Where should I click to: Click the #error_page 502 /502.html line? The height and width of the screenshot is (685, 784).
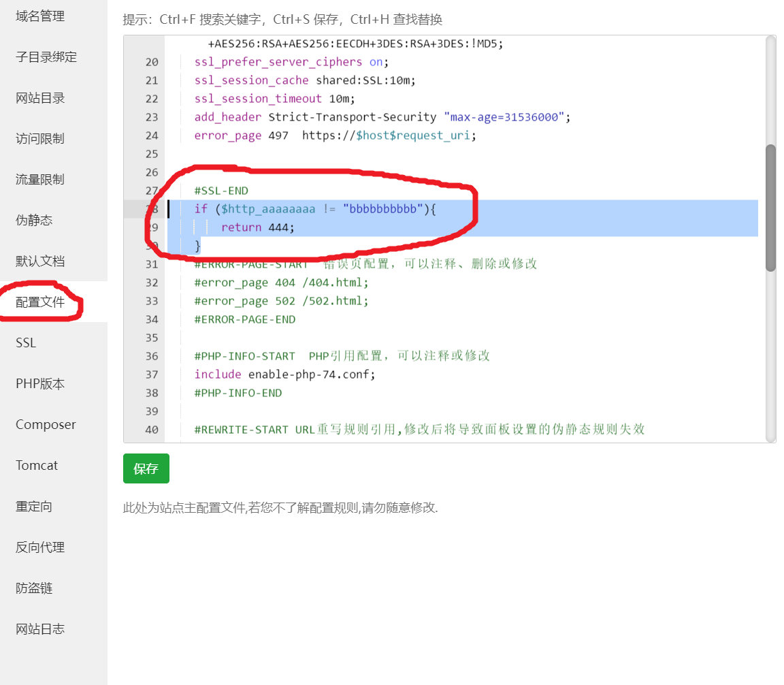282,301
